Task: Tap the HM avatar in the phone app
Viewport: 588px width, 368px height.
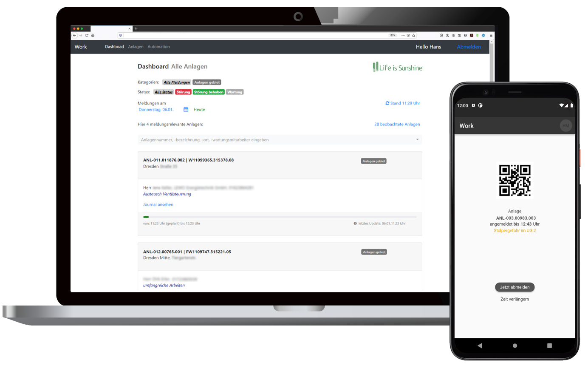Action: pos(565,125)
